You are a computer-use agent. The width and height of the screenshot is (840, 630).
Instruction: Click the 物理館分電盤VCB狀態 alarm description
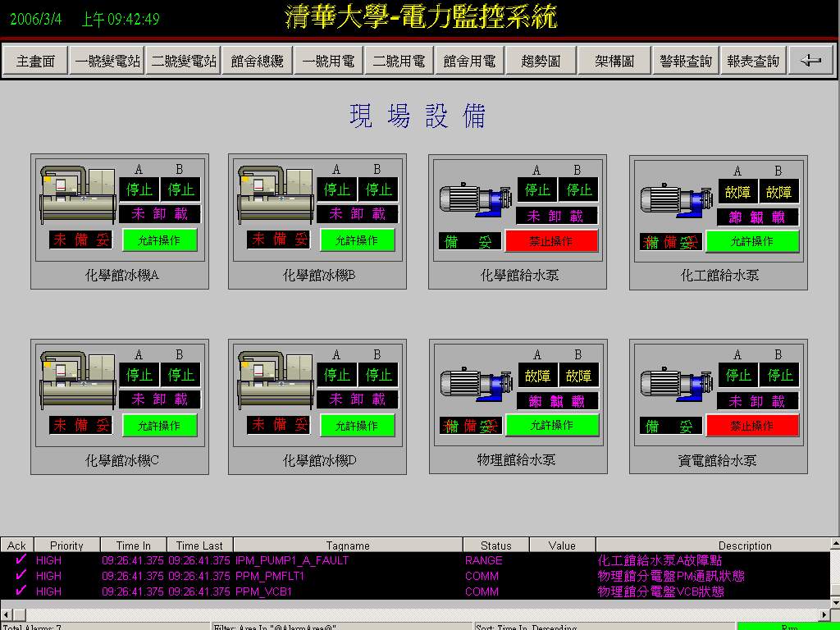click(660, 591)
